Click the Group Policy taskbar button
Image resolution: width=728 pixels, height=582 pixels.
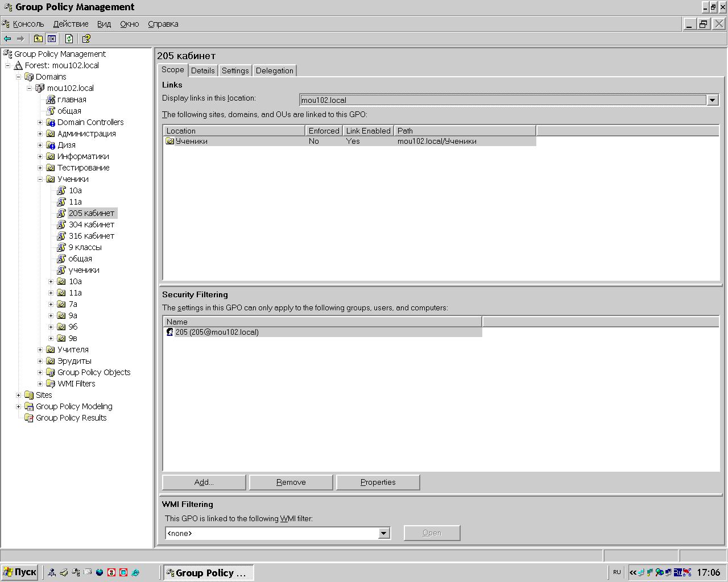[x=209, y=572]
